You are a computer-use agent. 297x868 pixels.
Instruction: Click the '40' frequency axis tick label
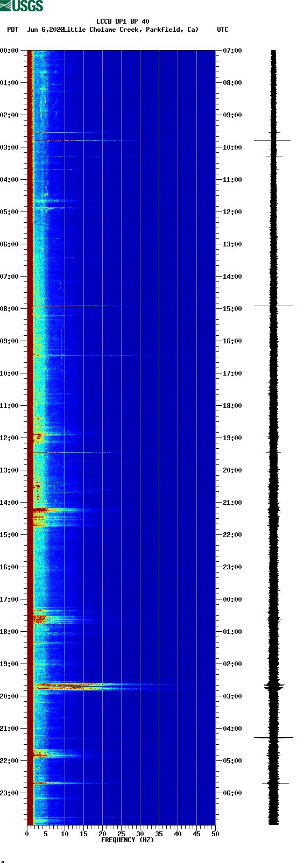click(178, 834)
